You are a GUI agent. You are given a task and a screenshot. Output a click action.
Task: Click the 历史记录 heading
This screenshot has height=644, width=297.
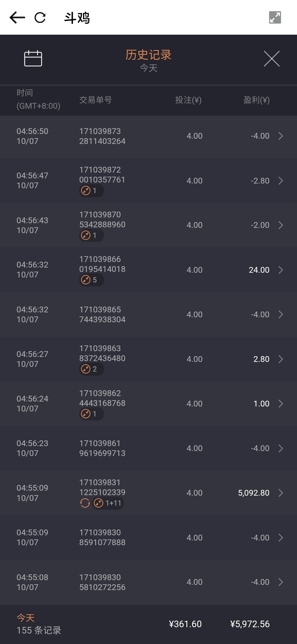[148, 55]
